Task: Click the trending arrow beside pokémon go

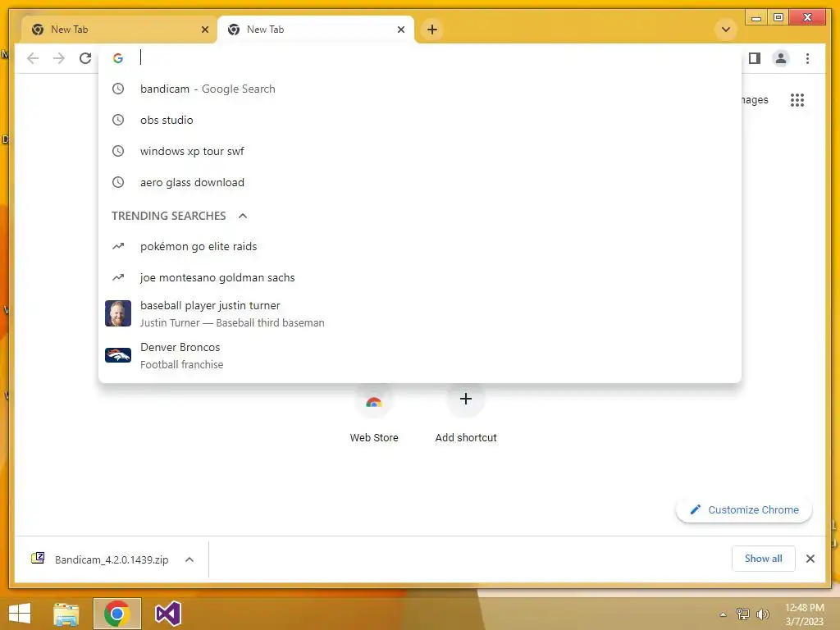Action: click(118, 246)
